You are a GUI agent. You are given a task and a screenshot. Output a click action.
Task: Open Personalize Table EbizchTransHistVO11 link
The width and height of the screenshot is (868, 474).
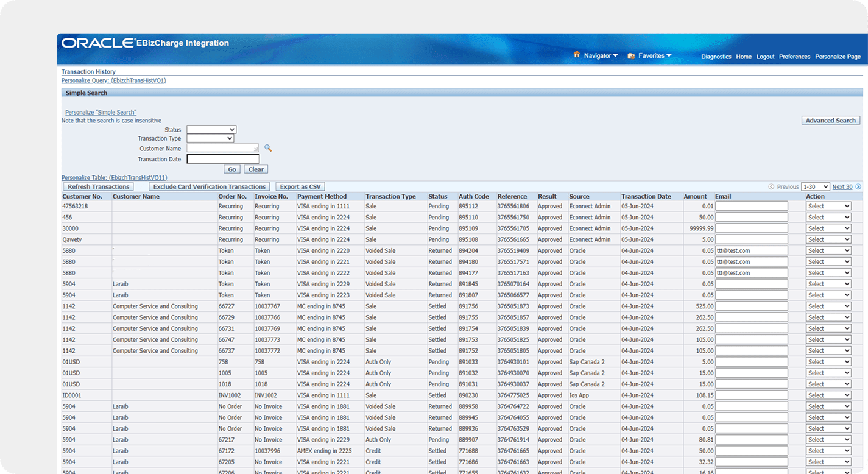pos(115,178)
